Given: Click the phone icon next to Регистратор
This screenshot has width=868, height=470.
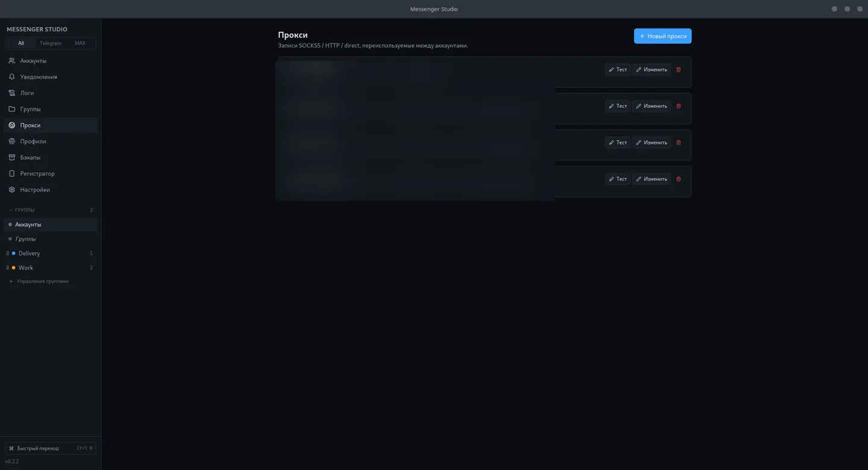Looking at the screenshot, I should click(11, 174).
